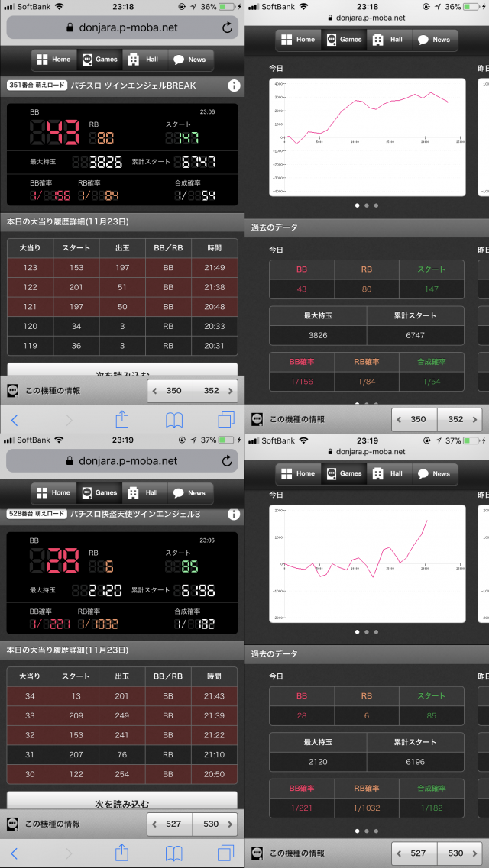
Task: Go to next machine 352 below the 351番台 history
Action: point(214,390)
